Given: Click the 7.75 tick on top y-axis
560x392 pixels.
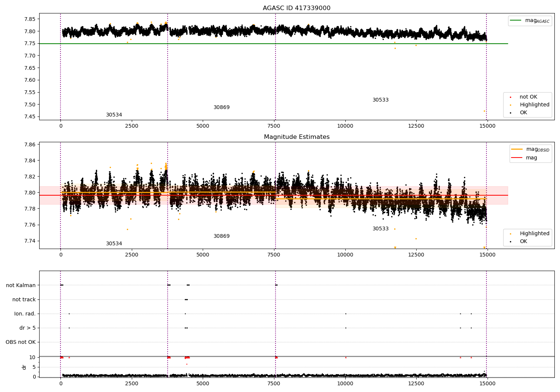Looking at the screenshot, I should pyautogui.click(x=29, y=44).
